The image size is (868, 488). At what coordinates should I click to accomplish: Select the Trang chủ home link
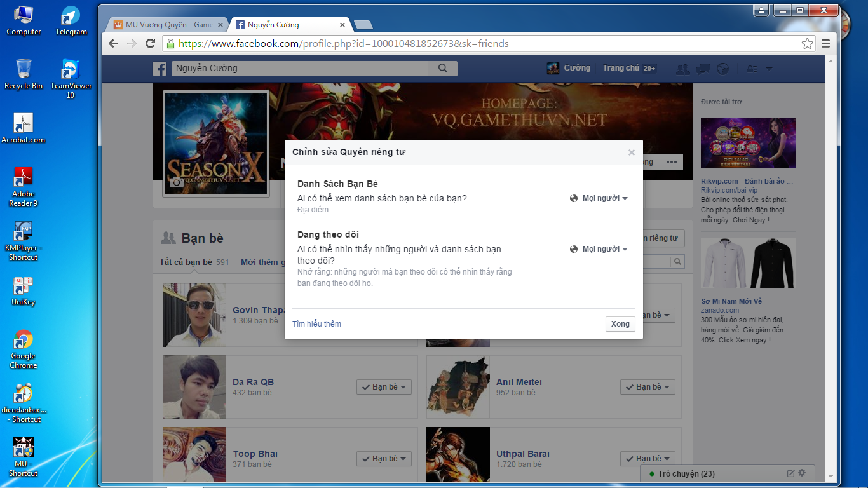coord(621,69)
